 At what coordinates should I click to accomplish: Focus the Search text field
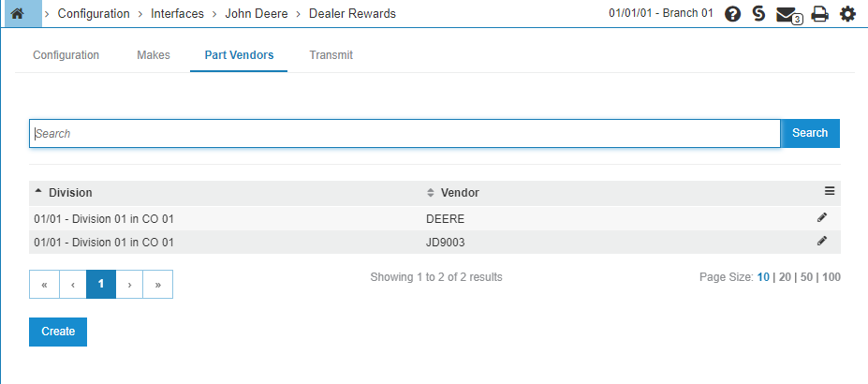[x=405, y=134]
